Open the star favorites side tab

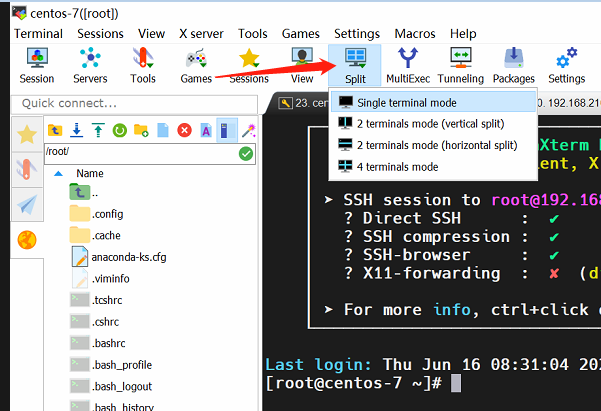point(27,135)
